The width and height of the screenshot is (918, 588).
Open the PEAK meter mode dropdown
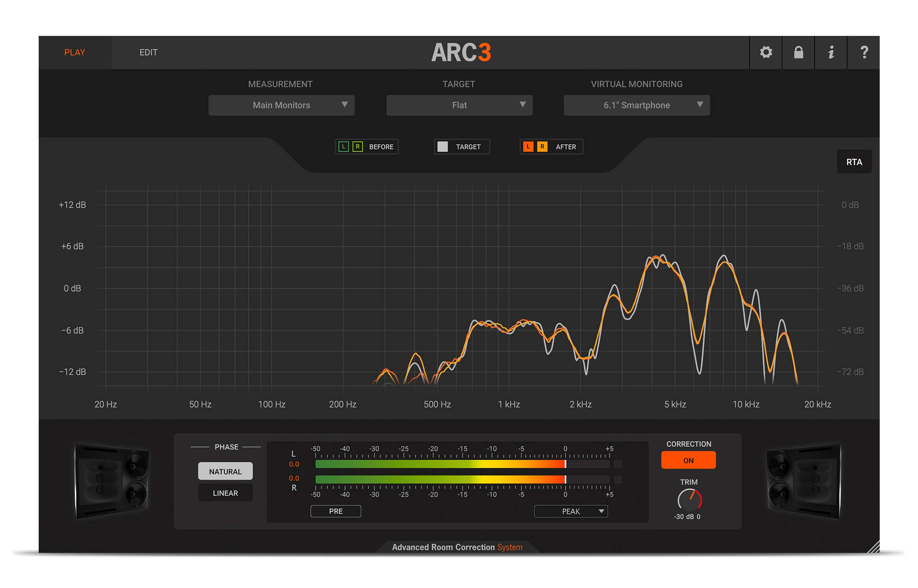pos(571,511)
